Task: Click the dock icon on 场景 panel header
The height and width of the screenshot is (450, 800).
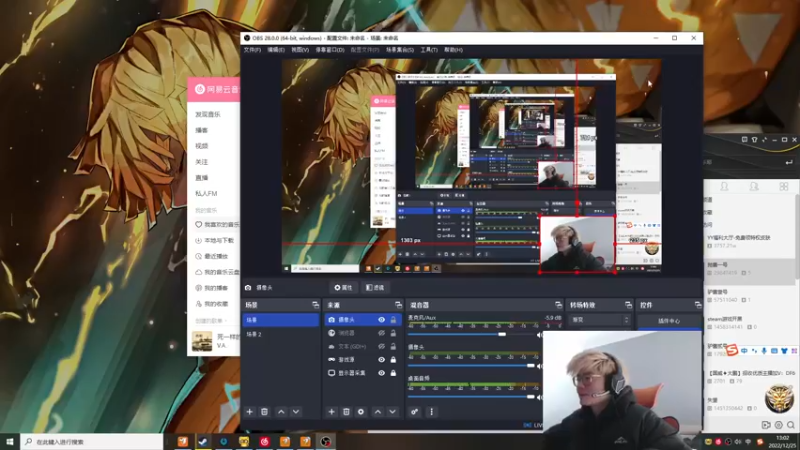Action: click(315, 305)
